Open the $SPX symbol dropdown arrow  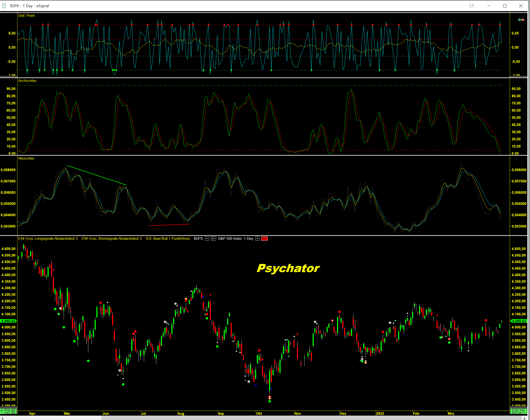click(207, 239)
